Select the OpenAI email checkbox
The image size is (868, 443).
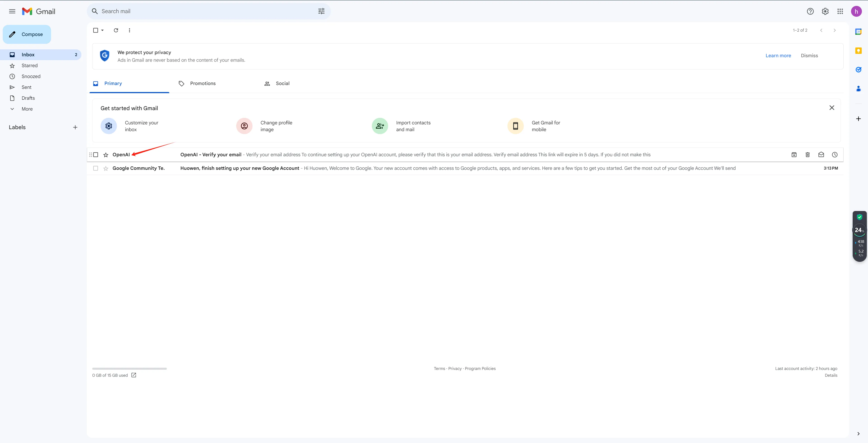[96, 155]
